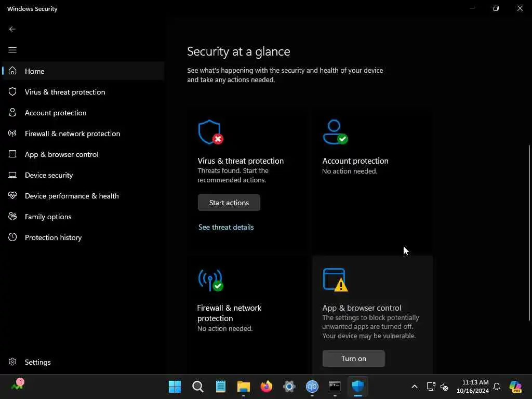Open the hamburger navigation menu
This screenshot has height=399, width=532.
pyautogui.click(x=12, y=50)
